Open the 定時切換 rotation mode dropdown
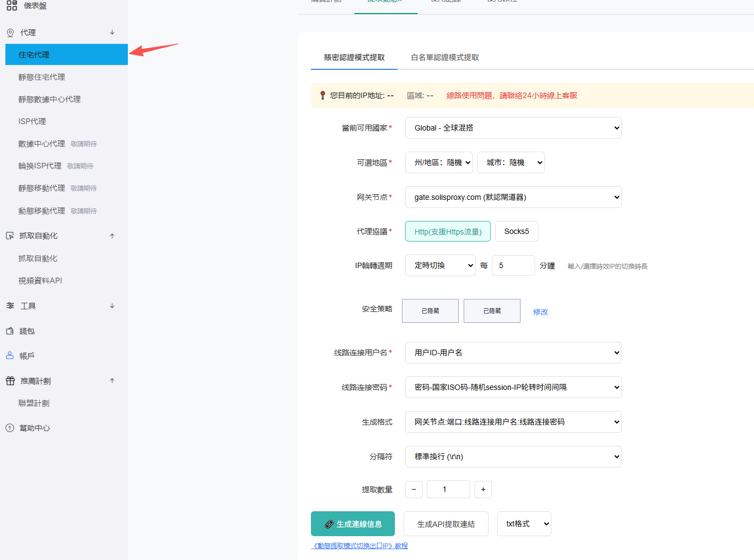This screenshot has width=754, height=560. click(x=440, y=265)
